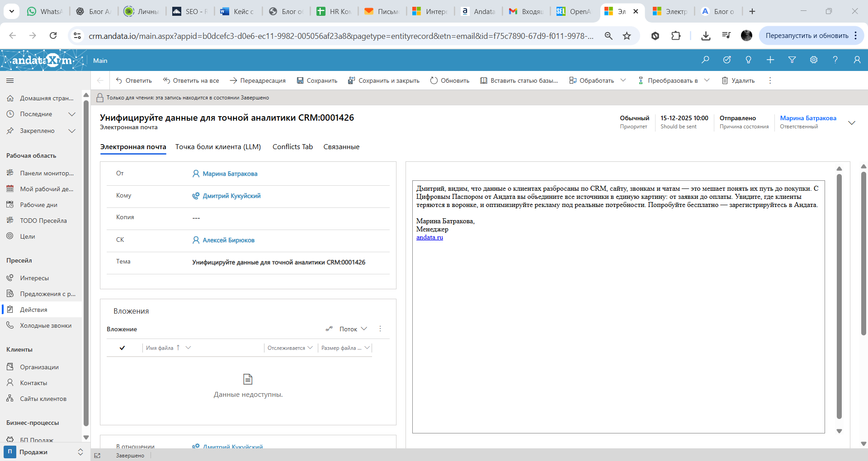868x461 pixels.
Task: Expand the Последние section
Action: click(x=71, y=114)
